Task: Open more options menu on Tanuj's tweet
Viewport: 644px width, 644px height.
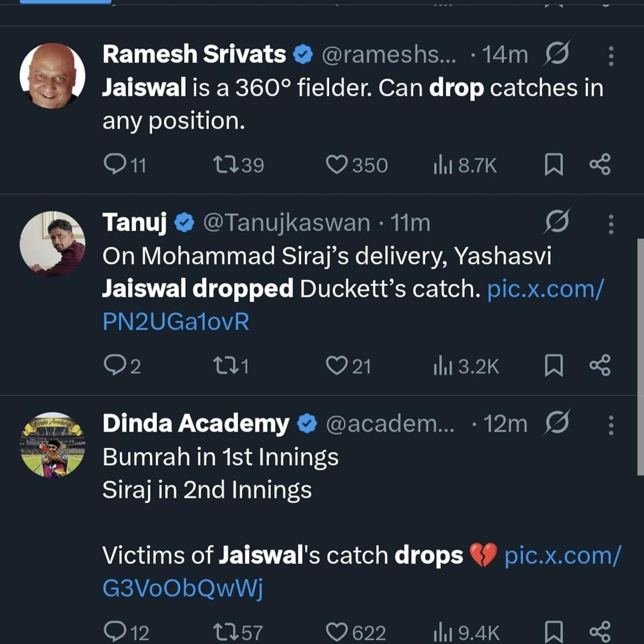Action: [x=611, y=224]
